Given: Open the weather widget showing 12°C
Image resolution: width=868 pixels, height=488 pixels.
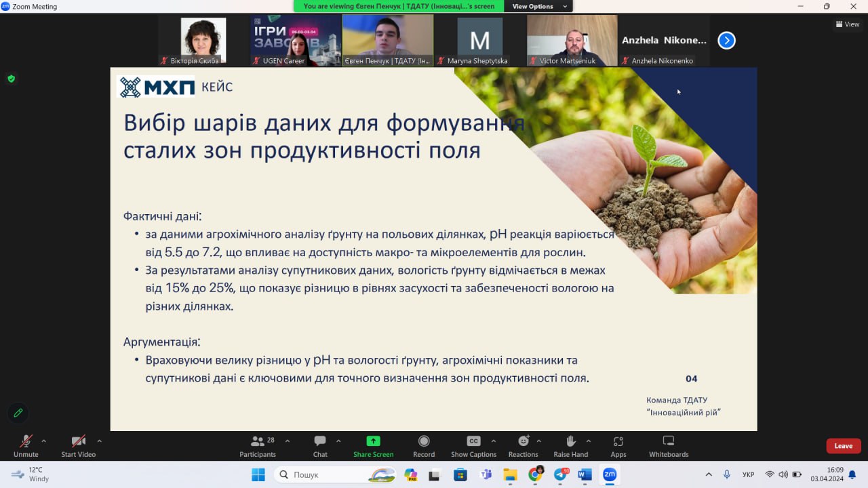Looking at the screenshot, I should [31, 474].
